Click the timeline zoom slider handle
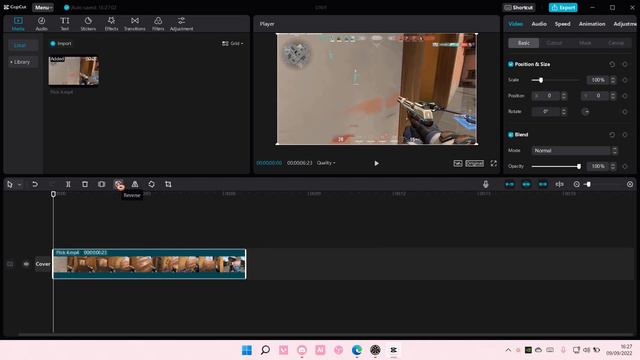Viewport: 640px width, 360px height. pyautogui.click(x=588, y=184)
